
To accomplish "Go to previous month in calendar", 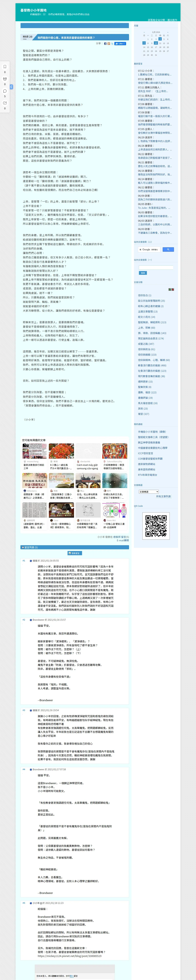I will click(144, 32).
